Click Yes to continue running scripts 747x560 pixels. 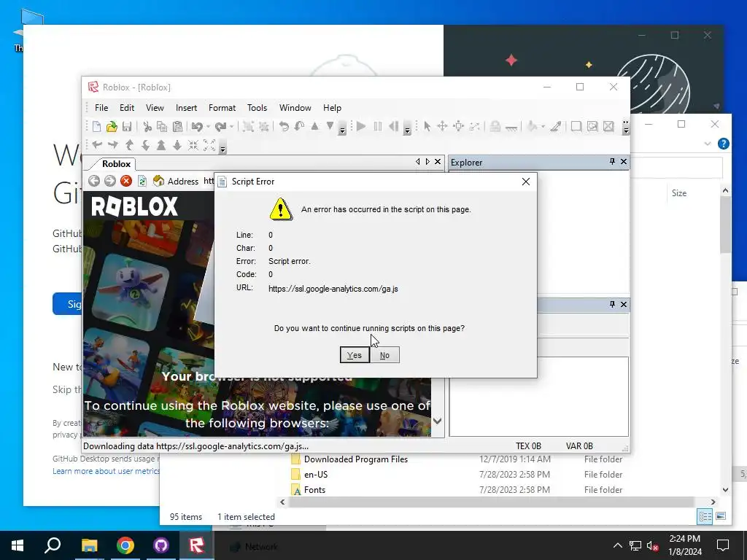(x=355, y=355)
